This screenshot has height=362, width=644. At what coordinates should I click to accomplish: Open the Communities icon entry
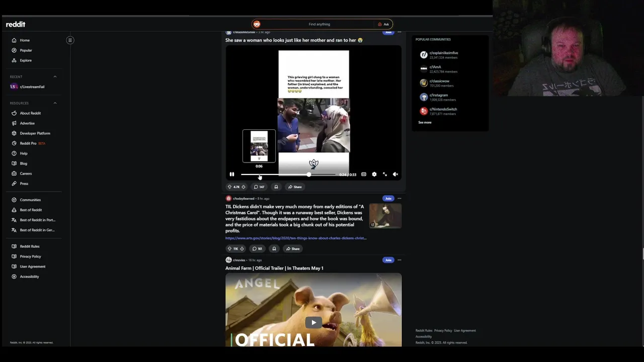14,200
